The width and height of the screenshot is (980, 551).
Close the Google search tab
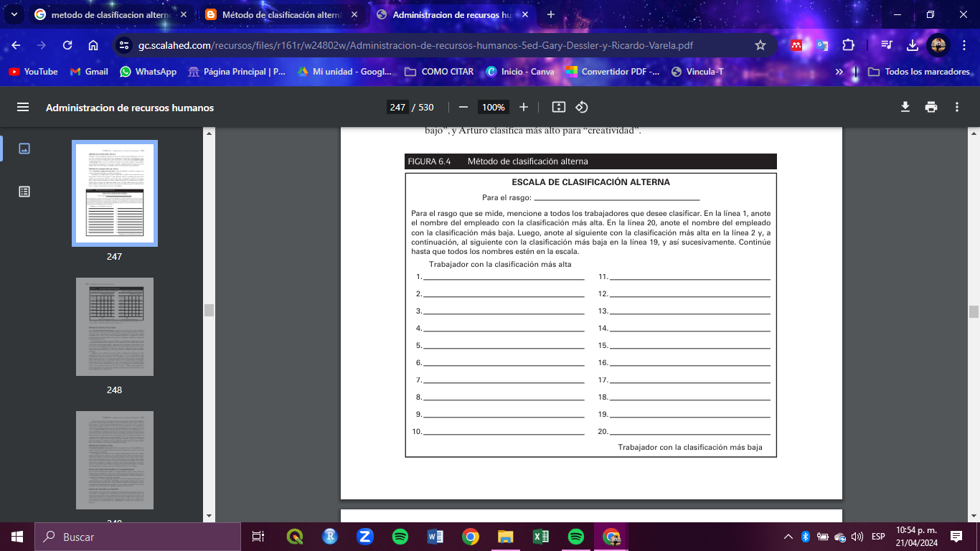(x=184, y=14)
